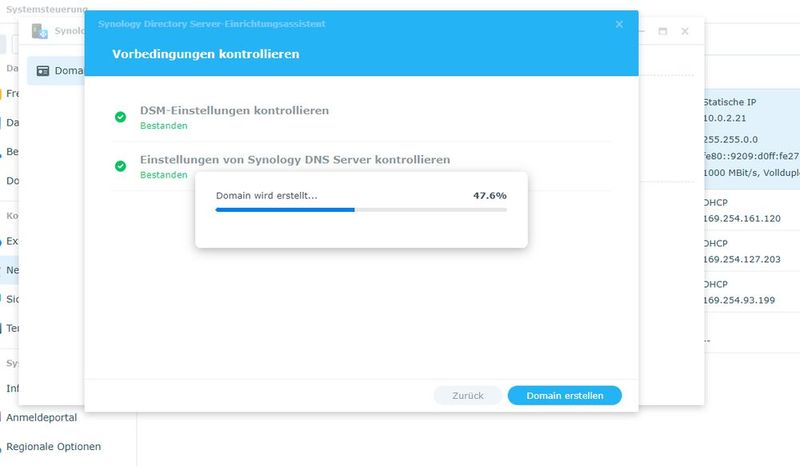Go back with the Zurück button

(x=467, y=396)
